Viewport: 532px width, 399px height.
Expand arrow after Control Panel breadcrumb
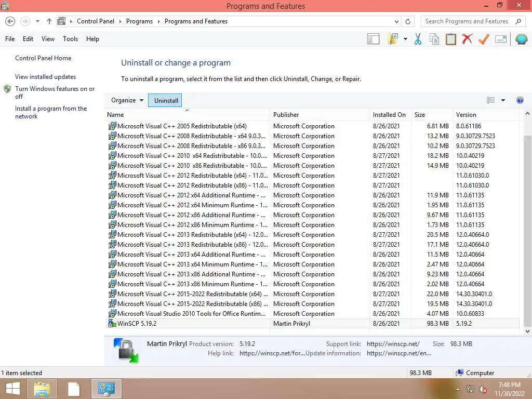pyautogui.click(x=120, y=21)
